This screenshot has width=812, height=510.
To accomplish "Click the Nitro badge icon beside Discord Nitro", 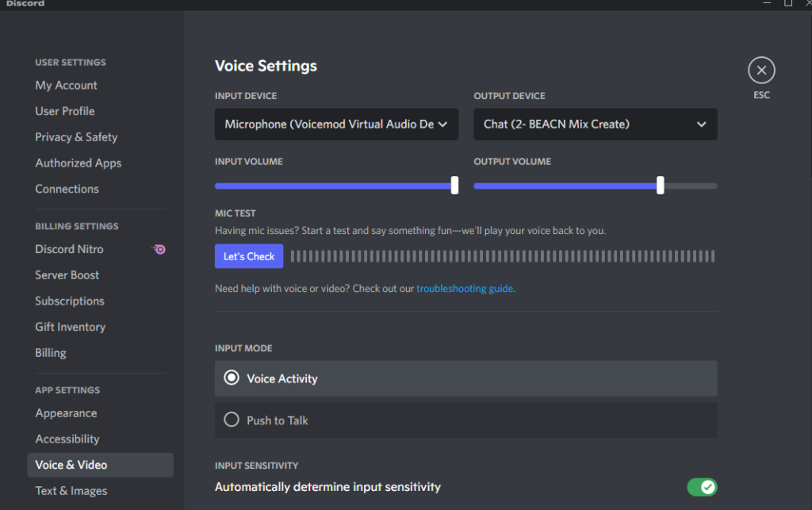I will coord(159,249).
